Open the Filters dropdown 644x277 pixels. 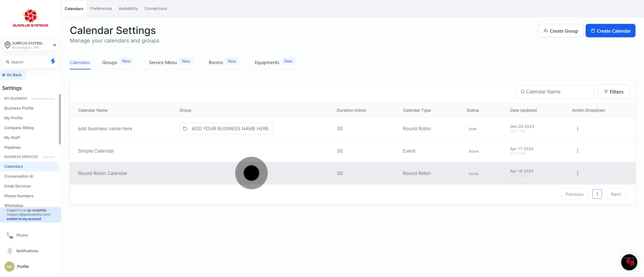click(x=614, y=92)
